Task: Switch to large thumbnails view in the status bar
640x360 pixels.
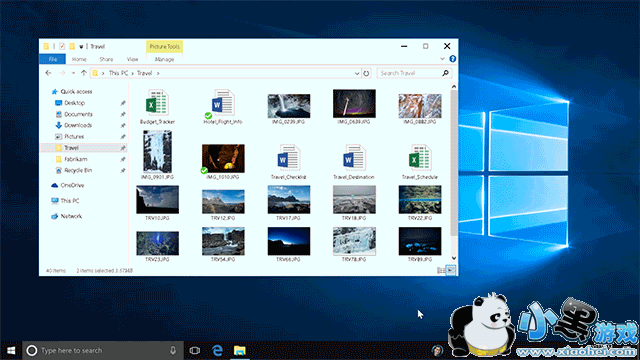Action: point(451,270)
